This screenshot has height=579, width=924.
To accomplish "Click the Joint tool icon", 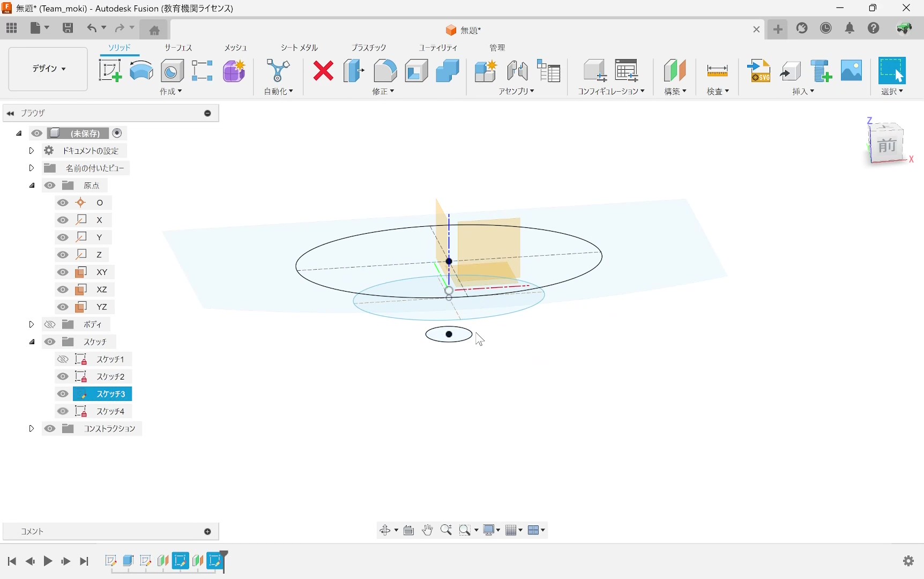I will click(517, 71).
